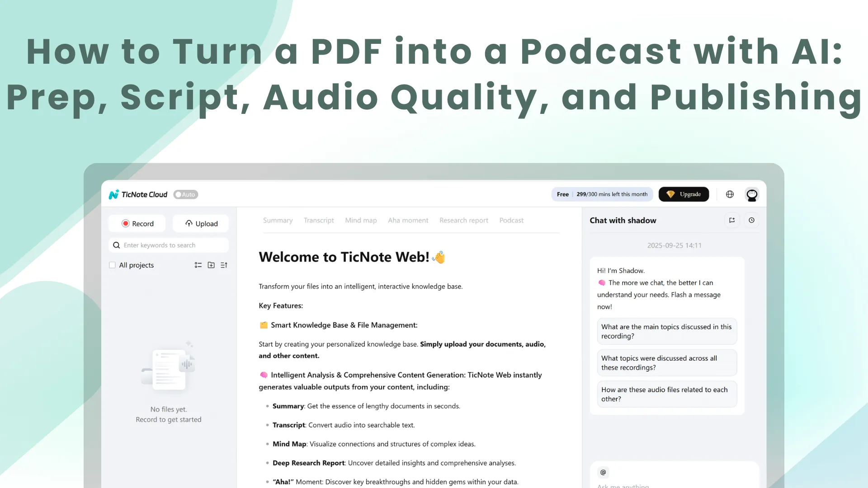Click the new folder icon

tap(211, 265)
